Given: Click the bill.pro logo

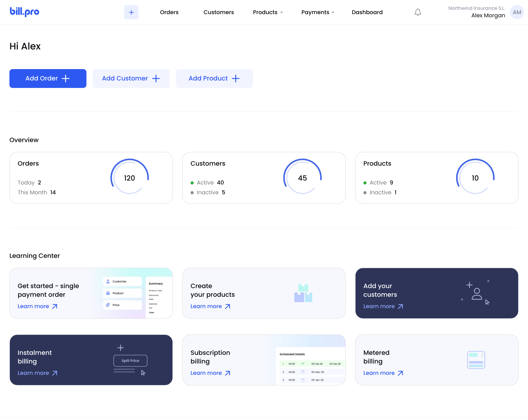Looking at the screenshot, I should [25, 12].
